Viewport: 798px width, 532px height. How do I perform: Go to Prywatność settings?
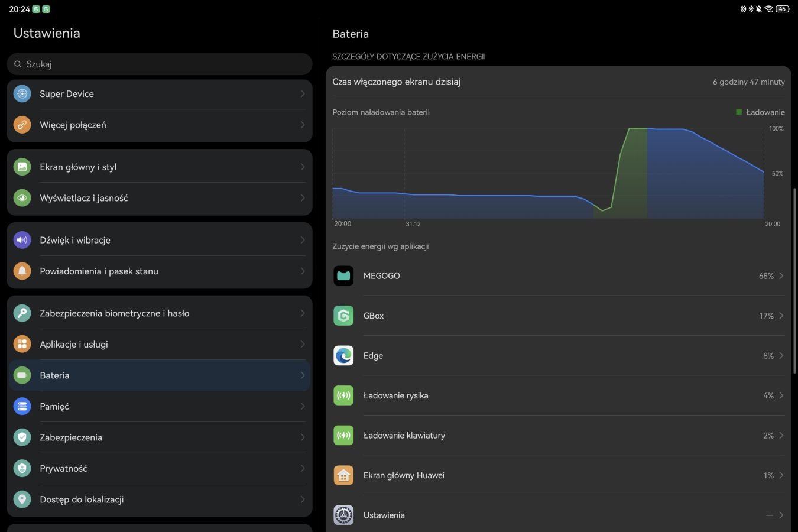coord(160,468)
